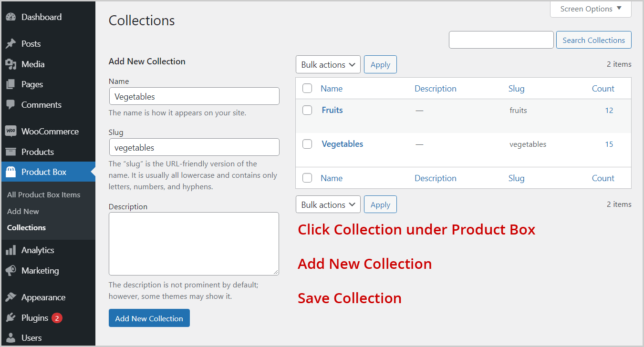The image size is (644, 347).
Task: Open Media via its camera icon
Action: (11, 64)
